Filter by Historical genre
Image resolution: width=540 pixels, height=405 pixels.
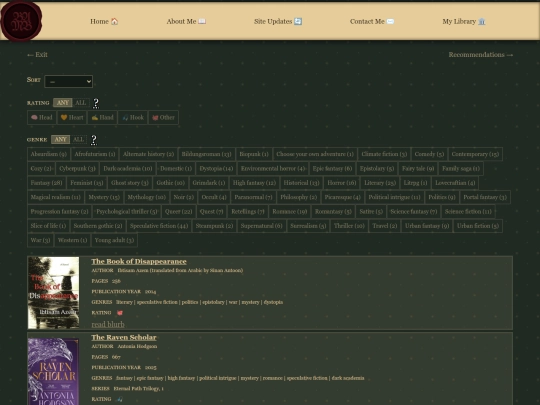click(x=301, y=183)
